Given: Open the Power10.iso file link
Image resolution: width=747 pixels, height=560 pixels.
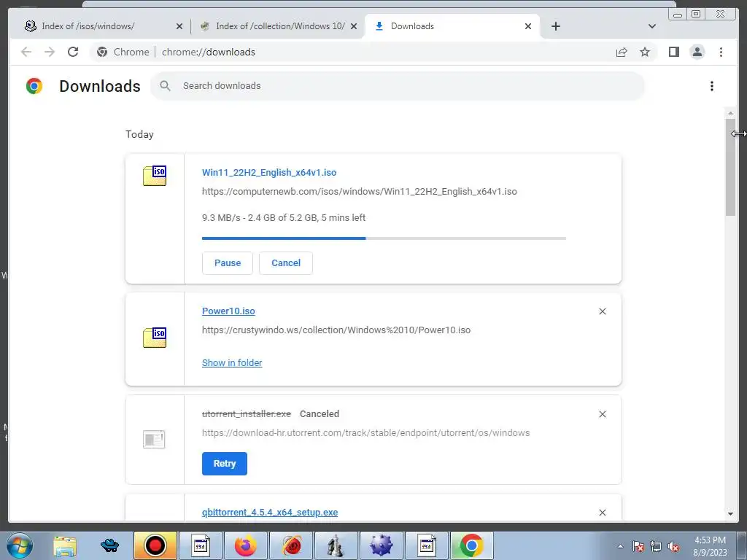Looking at the screenshot, I should coord(228,311).
